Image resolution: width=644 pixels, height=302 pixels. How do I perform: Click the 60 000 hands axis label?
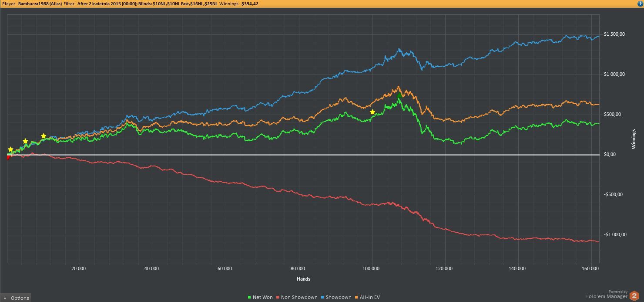[225, 269]
